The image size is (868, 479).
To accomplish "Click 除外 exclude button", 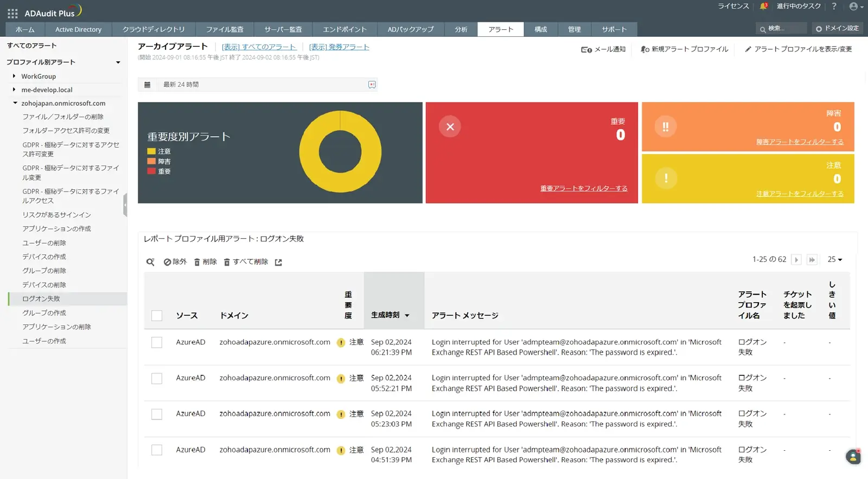I will (x=175, y=262).
